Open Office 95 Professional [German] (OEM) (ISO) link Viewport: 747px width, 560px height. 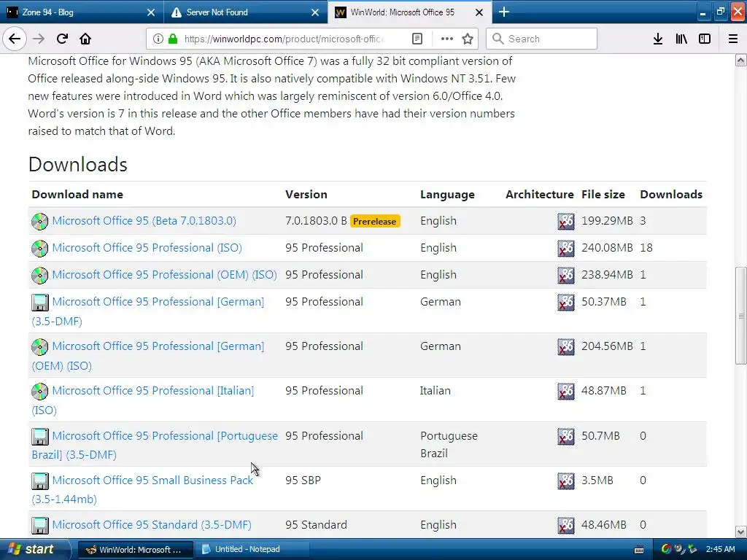pyautogui.click(x=158, y=346)
